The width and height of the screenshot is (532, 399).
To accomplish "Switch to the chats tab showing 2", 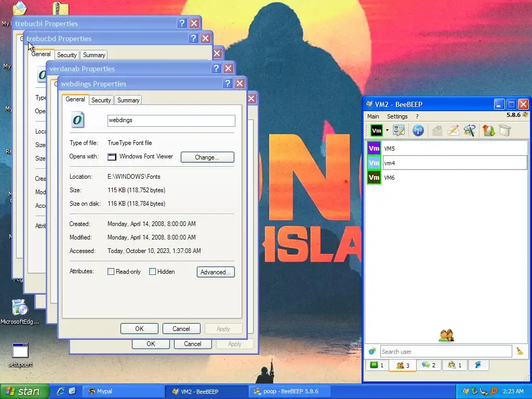I will 429,365.
